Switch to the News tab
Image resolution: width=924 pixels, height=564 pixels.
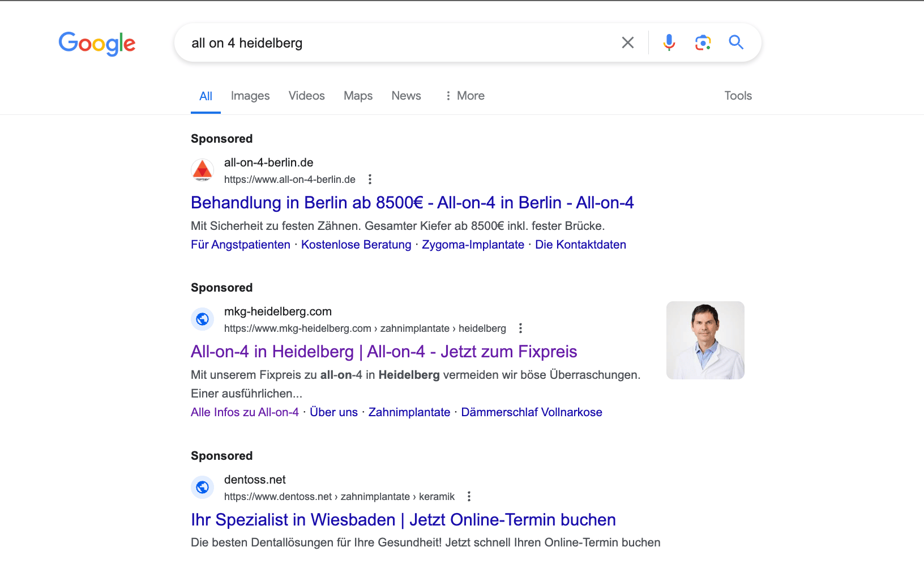406,96
